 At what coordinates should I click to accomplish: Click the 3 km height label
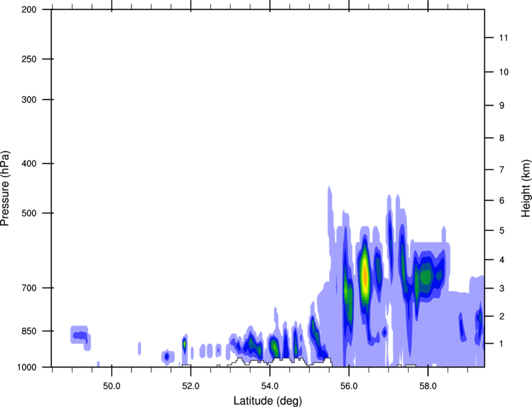pyautogui.click(x=502, y=288)
